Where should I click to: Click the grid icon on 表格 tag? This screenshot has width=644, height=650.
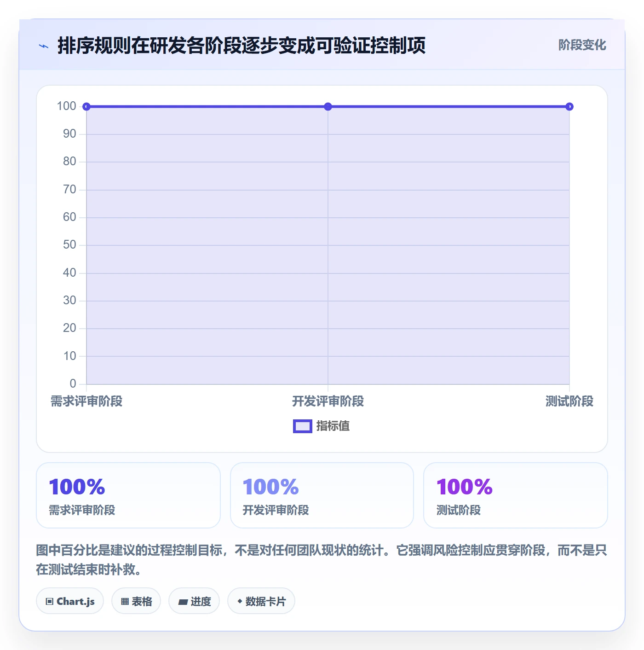[125, 601]
